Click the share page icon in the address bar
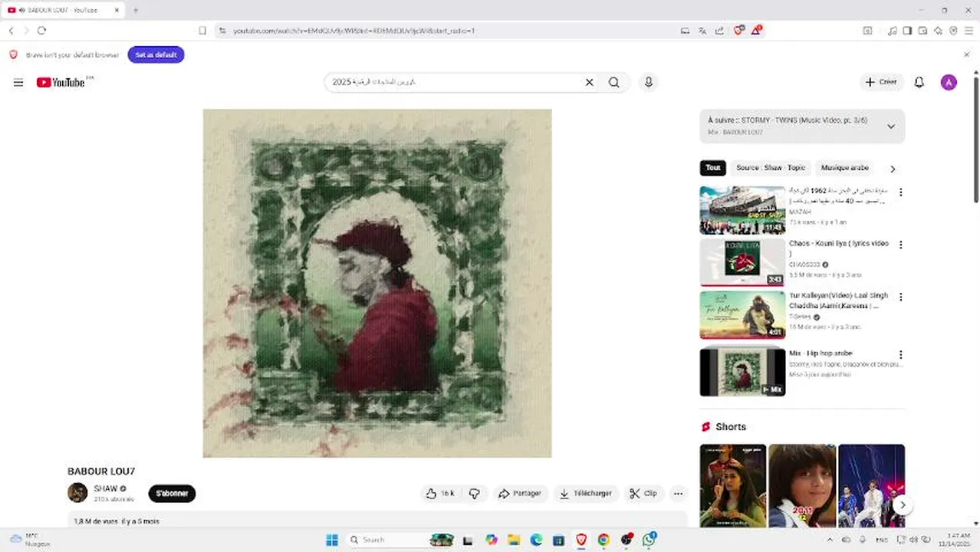Screen dimensions: 980x552 pyautogui.click(x=719, y=31)
